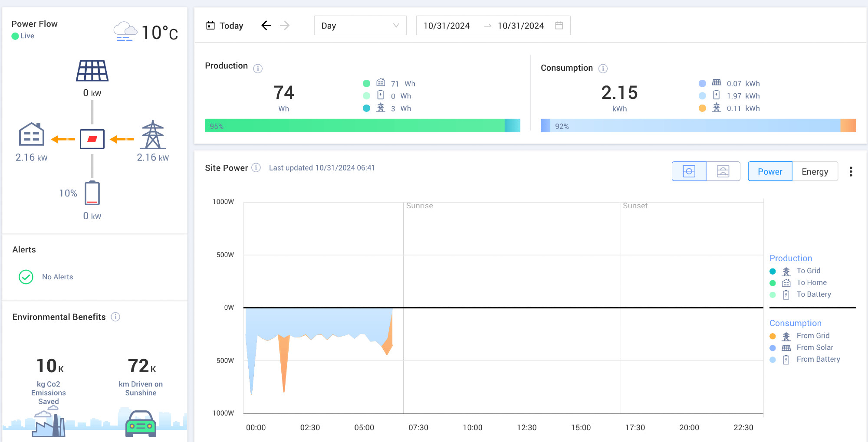Toggle From Grid consumption series in legend
This screenshot has width=868, height=442.
pyautogui.click(x=799, y=336)
